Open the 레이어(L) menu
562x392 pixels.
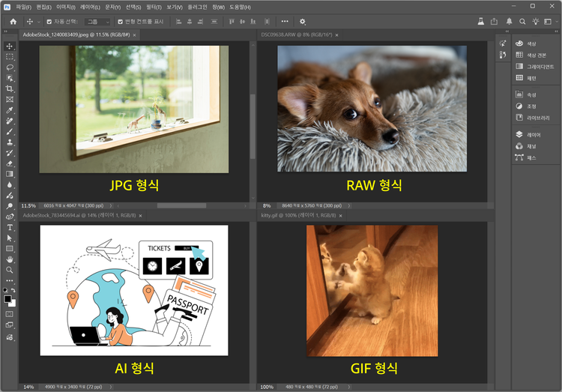tap(90, 7)
